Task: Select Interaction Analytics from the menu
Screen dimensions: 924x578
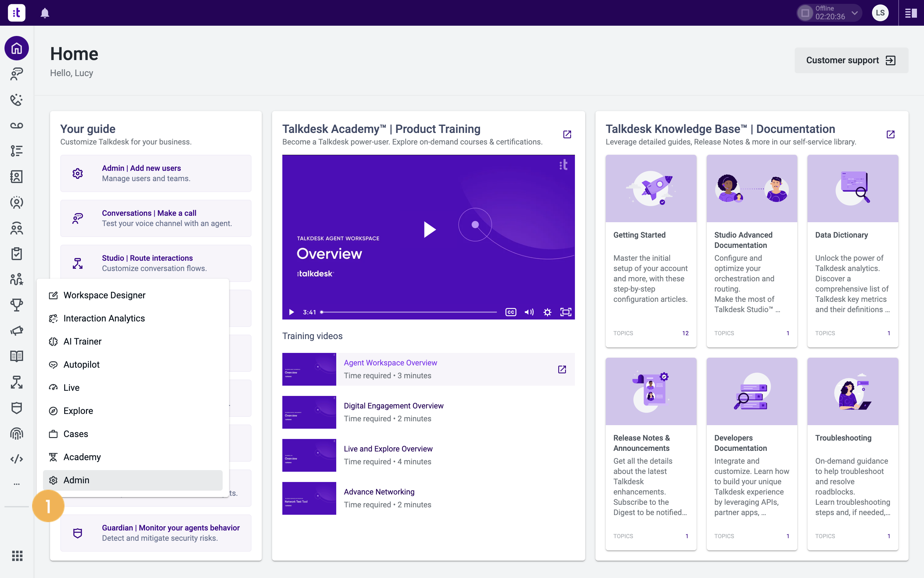Action: [x=133, y=319]
